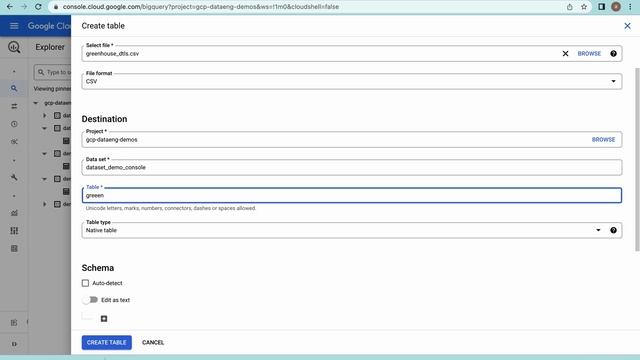The width and height of the screenshot is (640, 360).
Task: Open the Analytics Hub icon in sidebar
Action: [14, 142]
